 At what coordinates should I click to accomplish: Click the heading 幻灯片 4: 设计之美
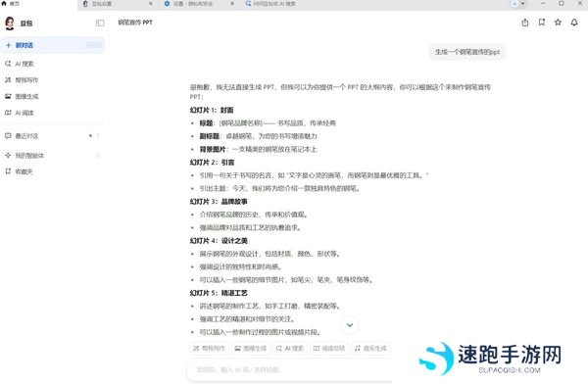pos(219,241)
